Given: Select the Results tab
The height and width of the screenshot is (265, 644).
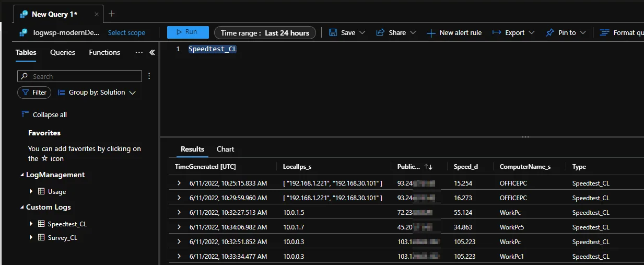Looking at the screenshot, I should (x=192, y=149).
